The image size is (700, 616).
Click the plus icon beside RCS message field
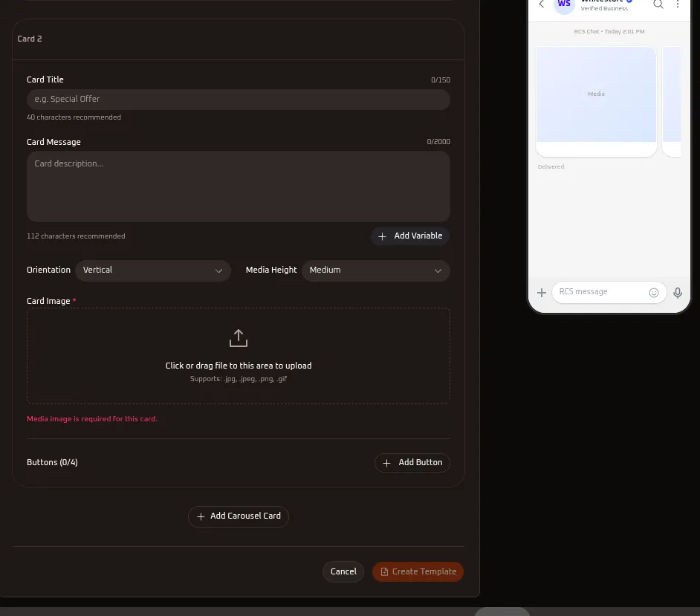542,292
